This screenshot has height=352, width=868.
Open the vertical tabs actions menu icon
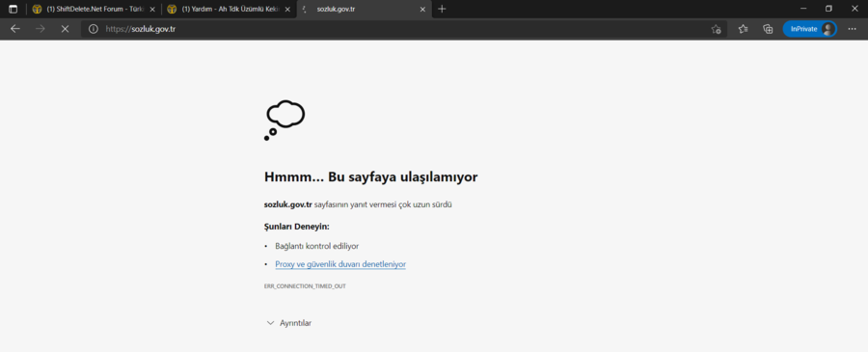click(x=14, y=9)
